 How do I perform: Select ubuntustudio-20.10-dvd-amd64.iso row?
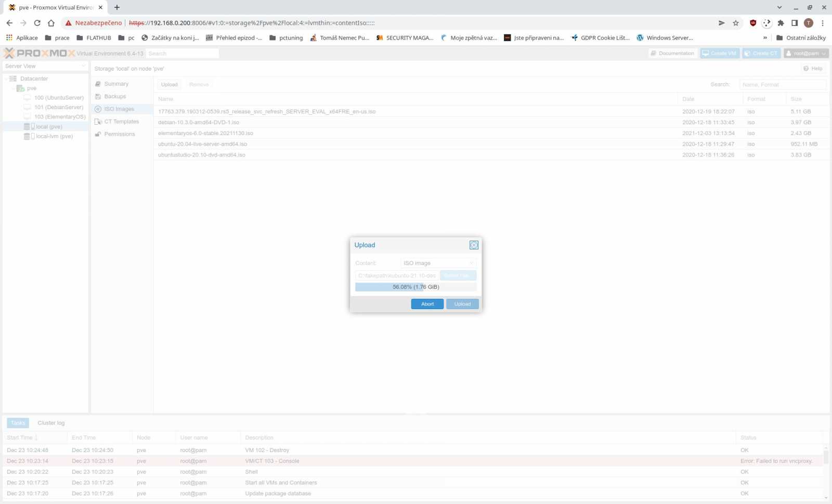pyautogui.click(x=491, y=155)
